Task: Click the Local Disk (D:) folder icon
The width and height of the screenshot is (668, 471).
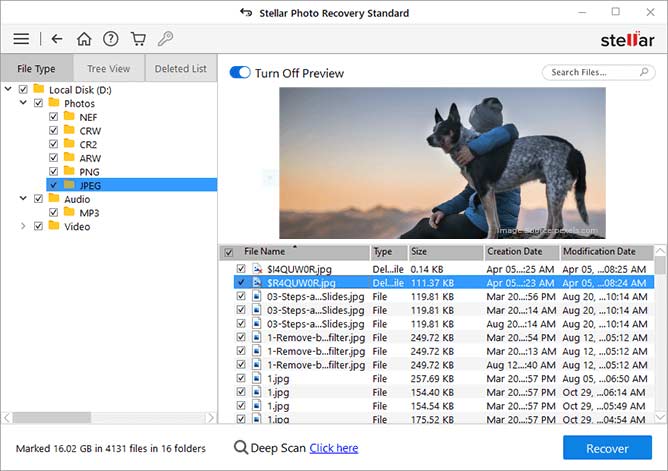Action: pos(39,89)
